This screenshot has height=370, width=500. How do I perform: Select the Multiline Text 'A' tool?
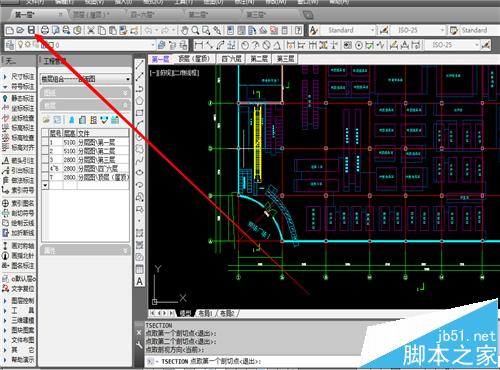(x=140, y=281)
